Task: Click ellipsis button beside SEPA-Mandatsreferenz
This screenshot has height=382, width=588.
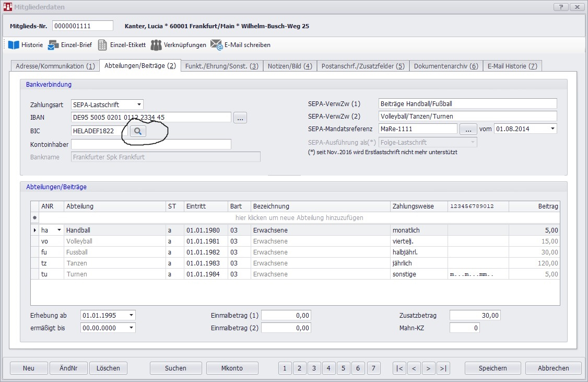Action: click(x=468, y=129)
